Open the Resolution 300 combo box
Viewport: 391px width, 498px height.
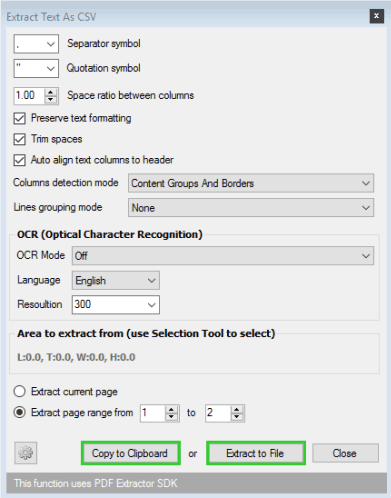(116, 305)
